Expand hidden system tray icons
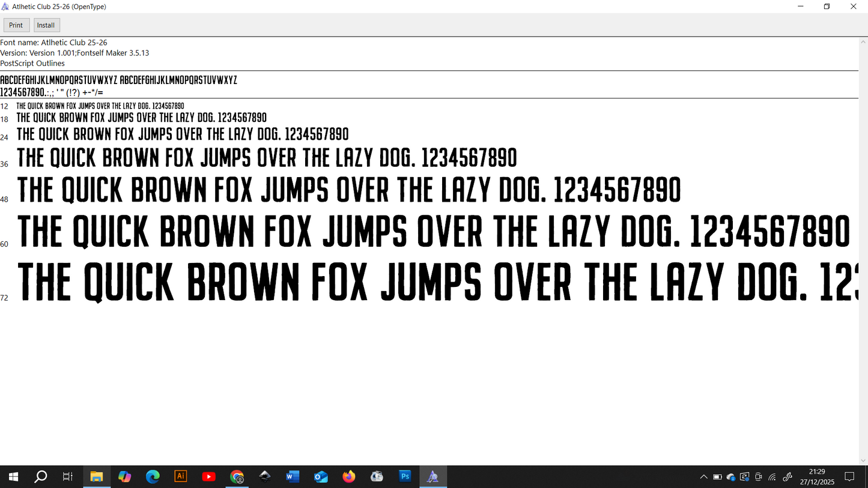 point(703,476)
